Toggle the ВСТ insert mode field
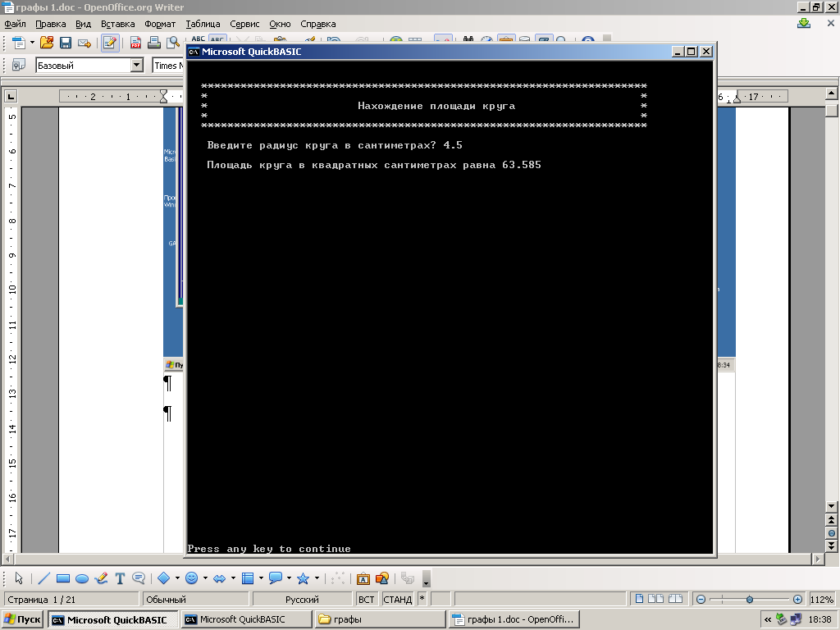 pos(367,600)
